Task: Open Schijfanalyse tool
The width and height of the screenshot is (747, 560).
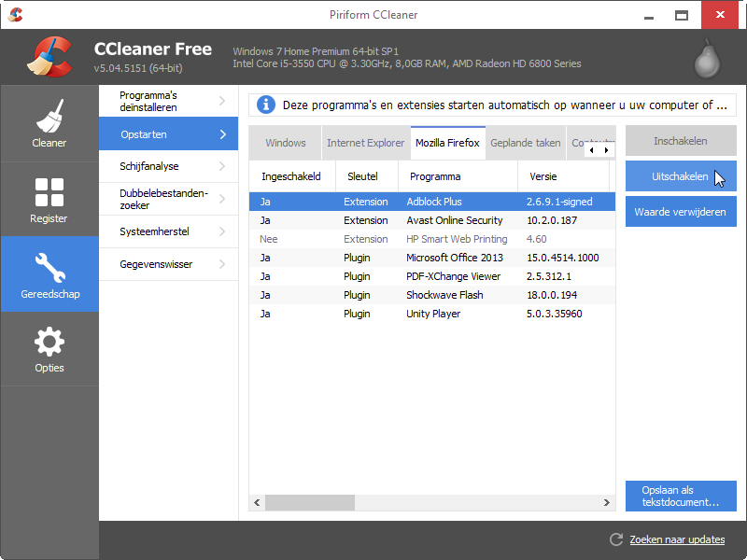Action: 169,166
